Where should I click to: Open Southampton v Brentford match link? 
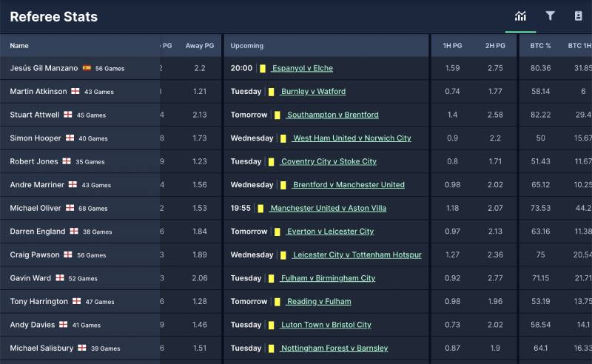click(332, 115)
